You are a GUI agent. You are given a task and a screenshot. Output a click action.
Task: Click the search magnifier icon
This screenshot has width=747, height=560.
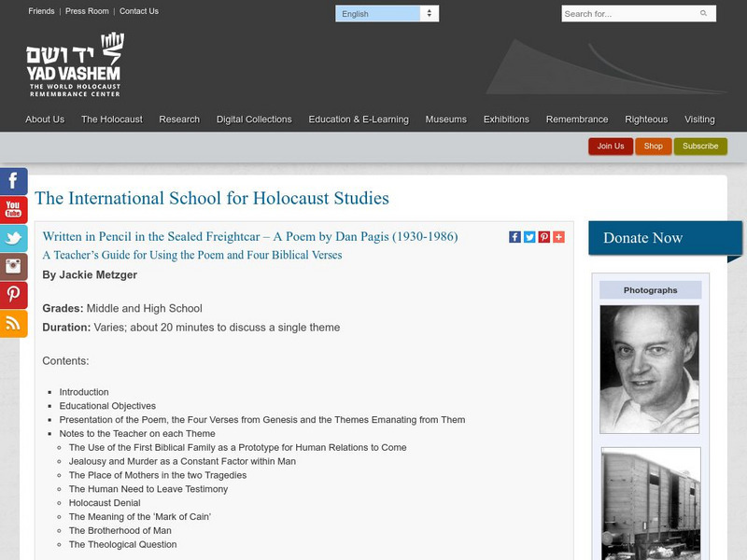(703, 13)
